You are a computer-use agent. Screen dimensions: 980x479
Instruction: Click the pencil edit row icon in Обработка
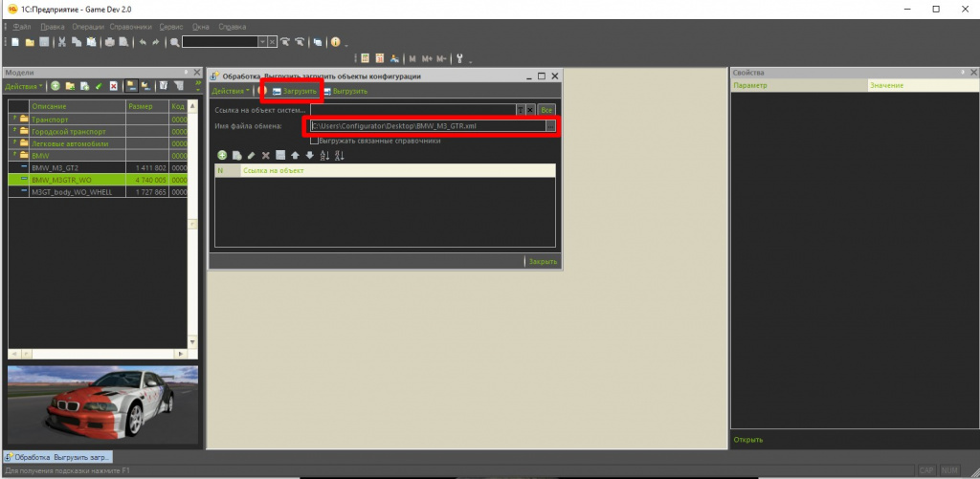[252, 155]
